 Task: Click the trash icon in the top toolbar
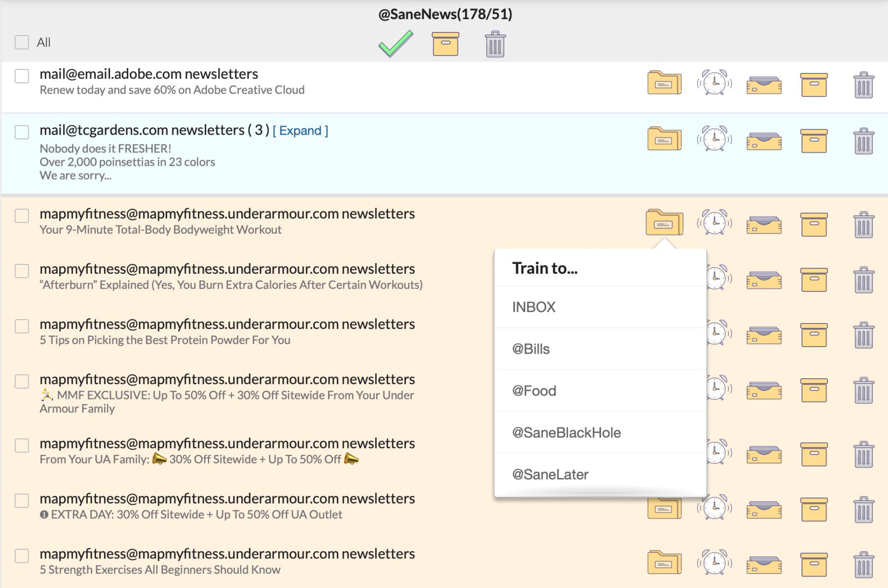pyautogui.click(x=495, y=43)
